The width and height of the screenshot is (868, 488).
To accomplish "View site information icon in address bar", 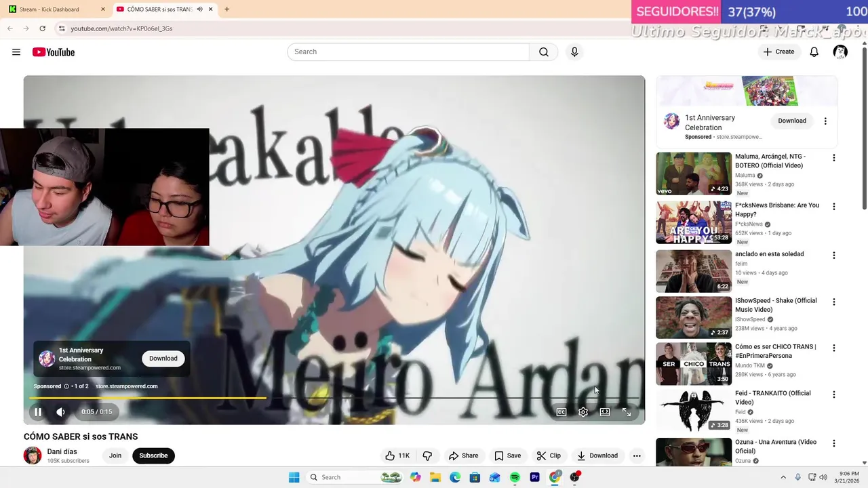I will (x=61, y=28).
